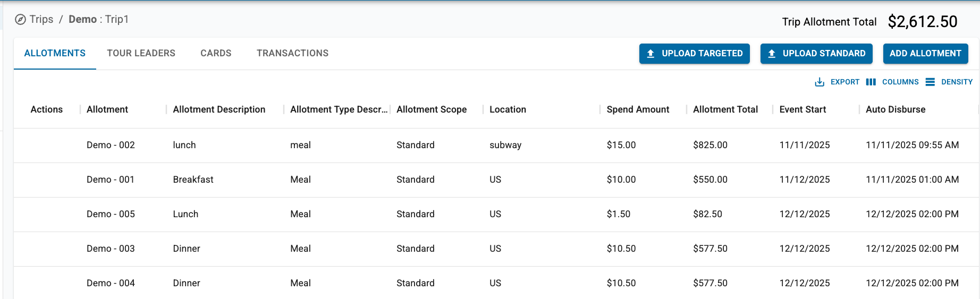Image resolution: width=980 pixels, height=299 pixels.
Task: Navigate to Trips breadcrumb link
Action: click(x=41, y=20)
